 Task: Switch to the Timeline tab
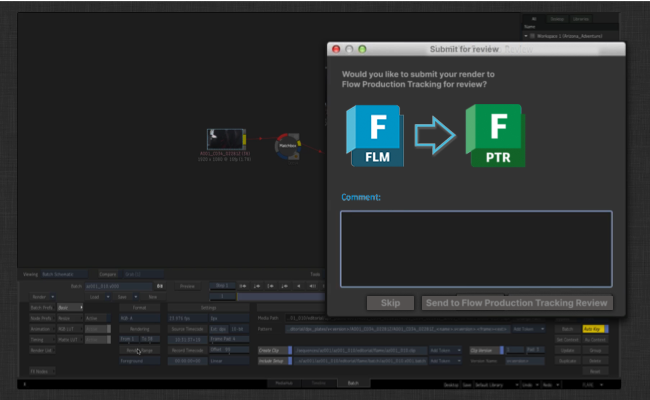pos(319,383)
